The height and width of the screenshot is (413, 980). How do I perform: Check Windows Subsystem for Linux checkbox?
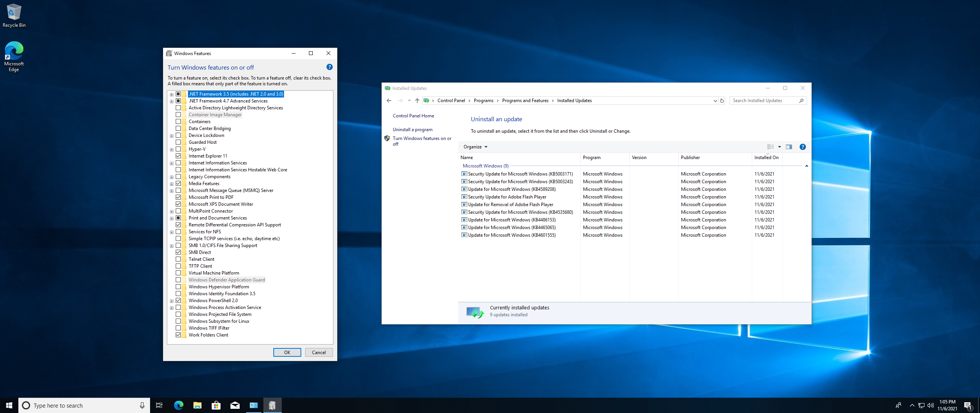(x=178, y=321)
